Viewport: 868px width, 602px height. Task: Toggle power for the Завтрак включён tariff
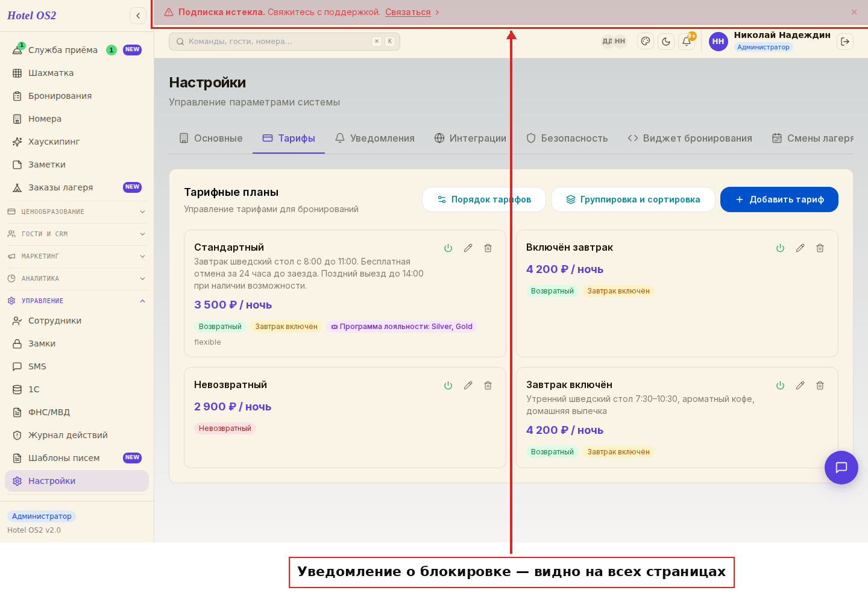(x=780, y=386)
